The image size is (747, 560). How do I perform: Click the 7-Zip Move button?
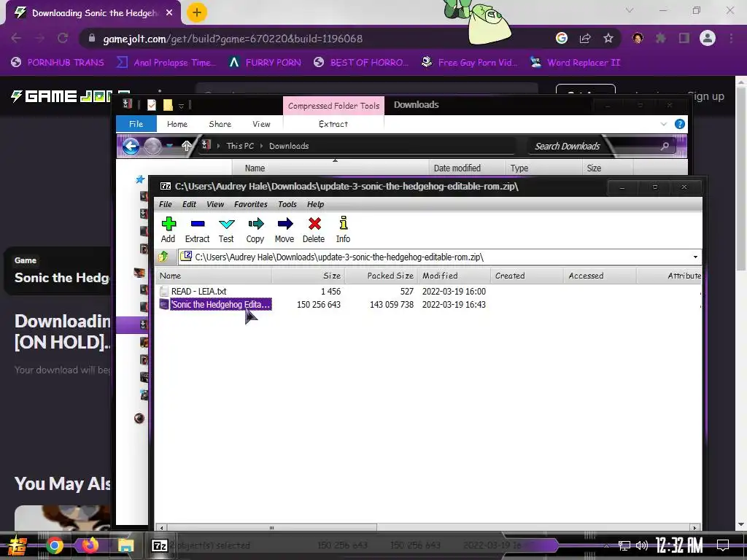coord(285,230)
